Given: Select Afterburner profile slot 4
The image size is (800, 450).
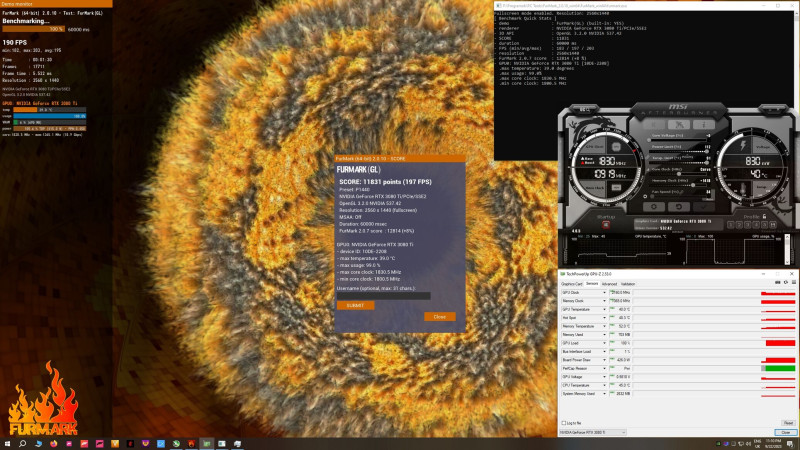Looking at the screenshot, I should pos(757,224).
